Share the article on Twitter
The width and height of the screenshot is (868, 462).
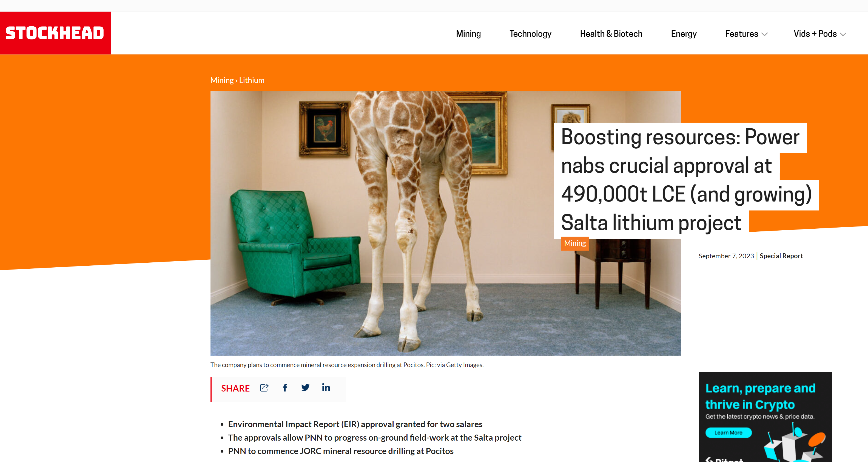305,388
